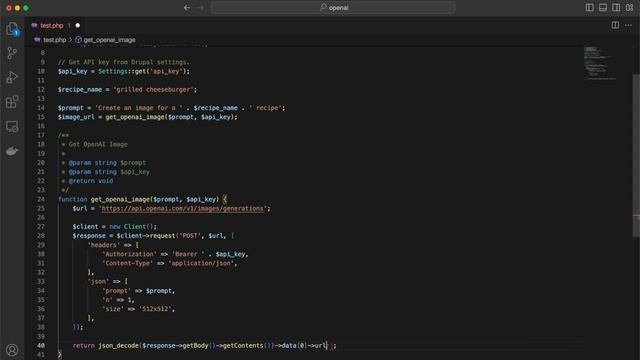Click the Settings class name on line 10
Viewport: 640px width, 360px height.
pos(113,71)
